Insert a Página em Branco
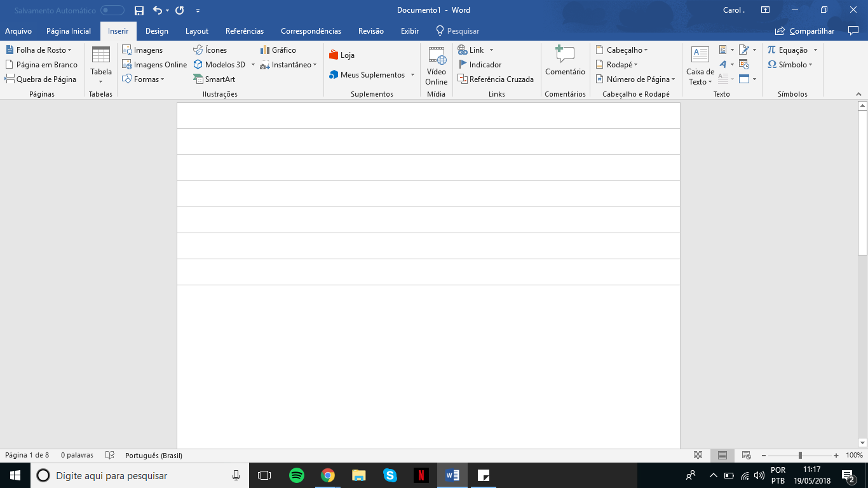 (41, 64)
